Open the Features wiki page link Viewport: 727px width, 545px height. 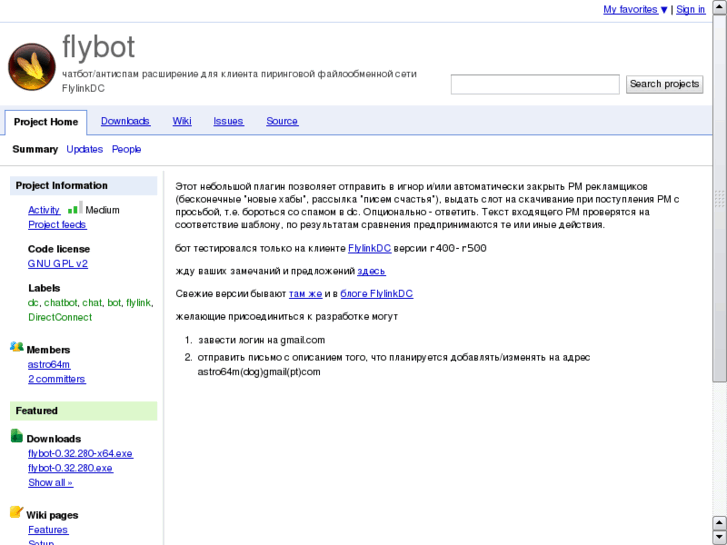(x=48, y=530)
